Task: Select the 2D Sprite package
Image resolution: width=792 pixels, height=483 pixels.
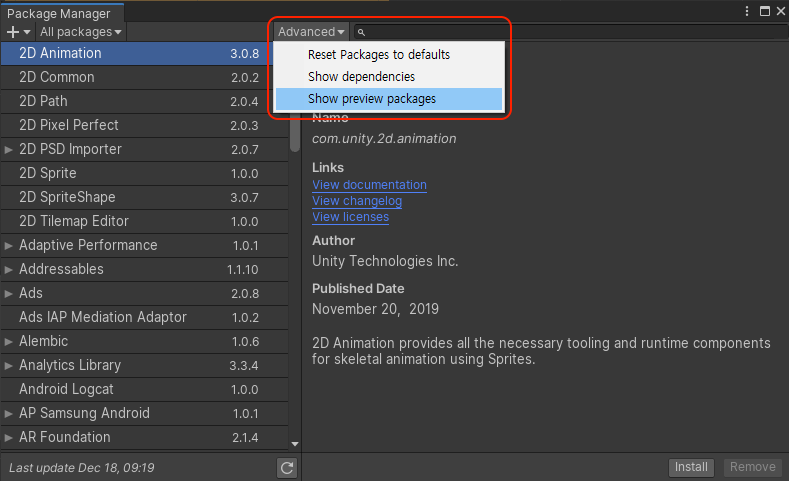Action: coord(144,173)
